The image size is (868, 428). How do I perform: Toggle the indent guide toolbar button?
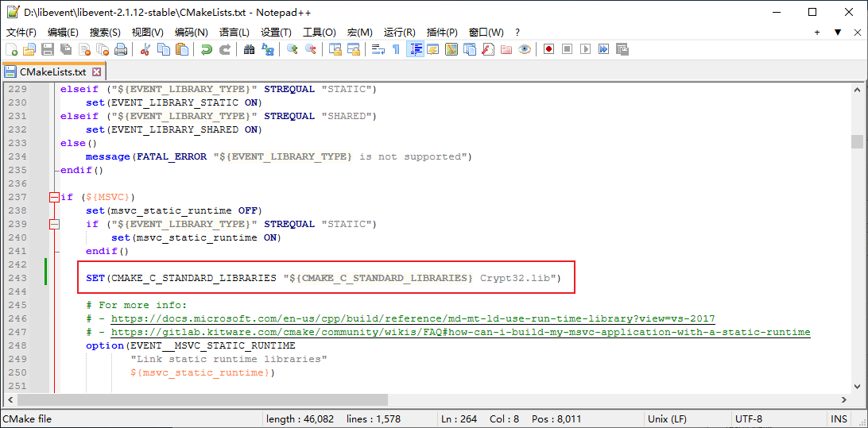pos(414,49)
